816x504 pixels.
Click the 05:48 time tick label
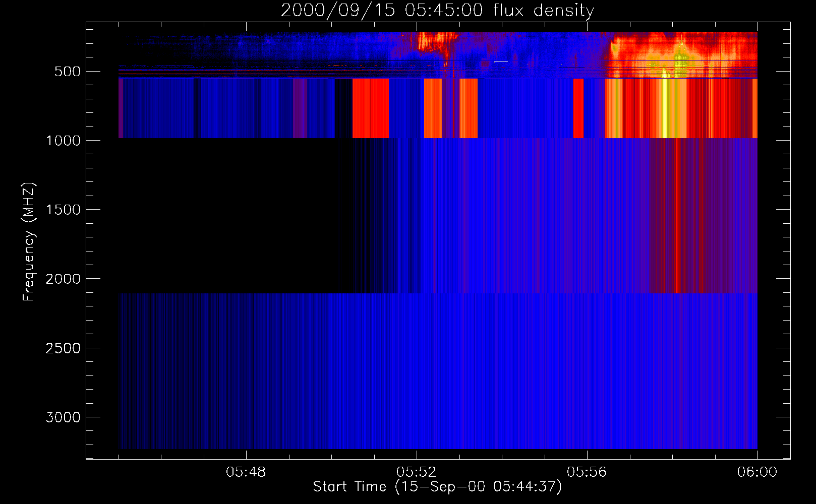tap(246, 472)
